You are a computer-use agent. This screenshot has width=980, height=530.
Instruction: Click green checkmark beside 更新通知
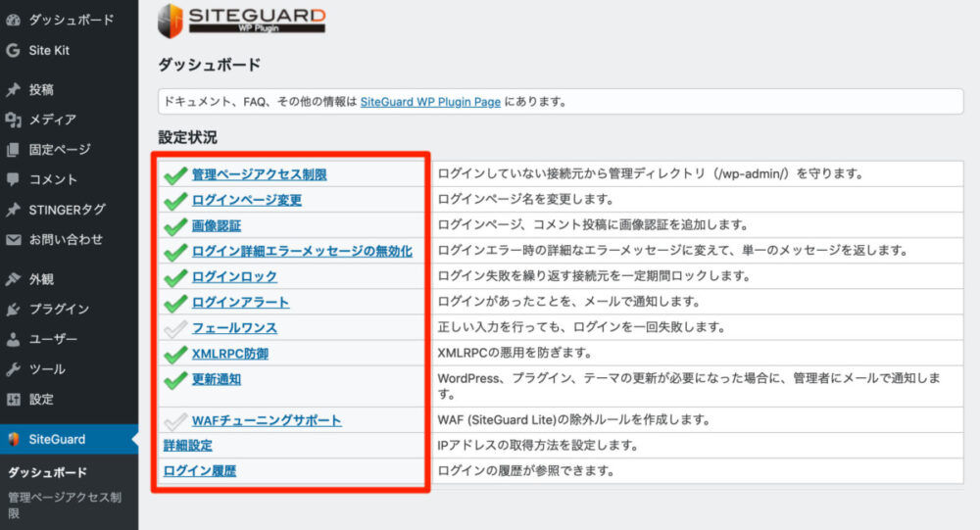click(175, 380)
